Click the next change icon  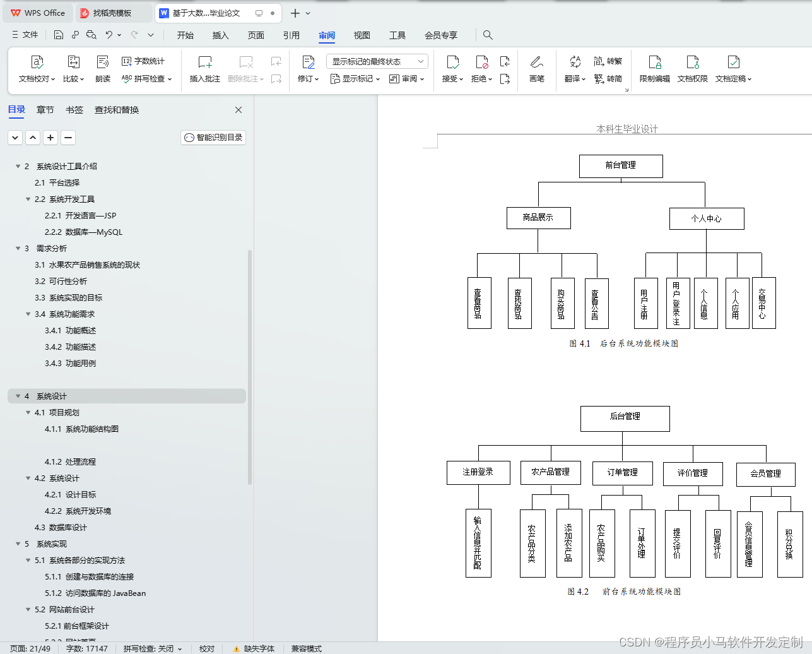coord(505,79)
